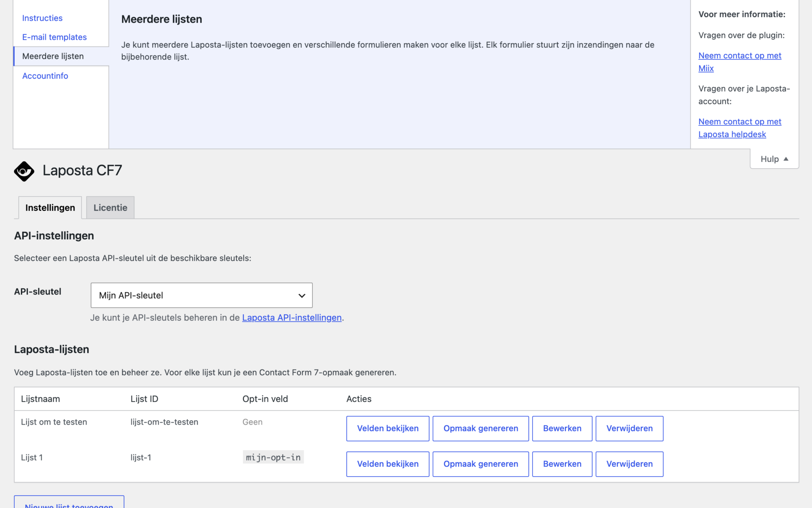The height and width of the screenshot is (508, 812).
Task: Click the API-sleutel field label
Action: pyautogui.click(x=38, y=292)
